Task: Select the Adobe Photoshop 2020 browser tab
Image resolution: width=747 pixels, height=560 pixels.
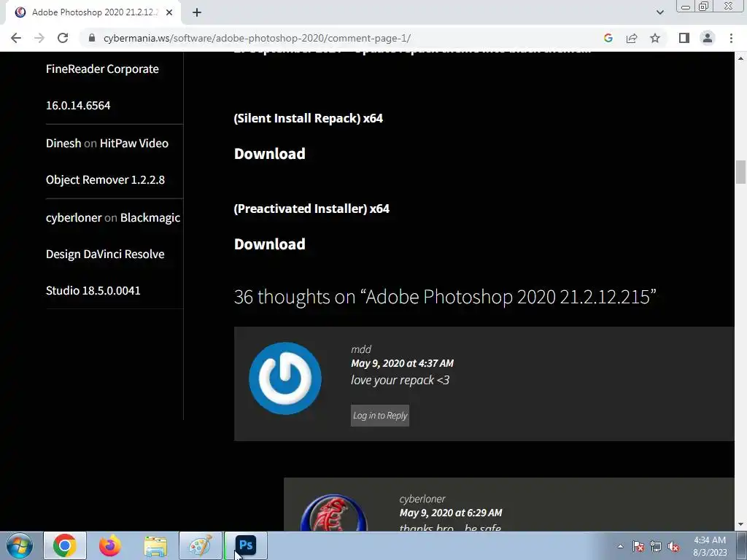Action: (93, 12)
